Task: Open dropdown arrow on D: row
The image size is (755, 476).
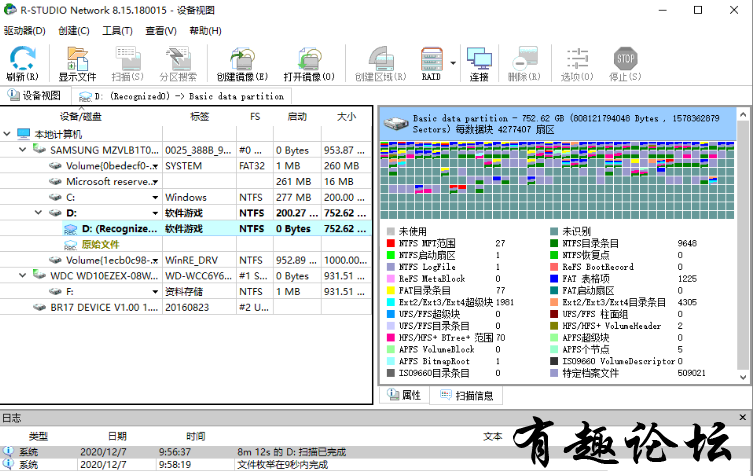Action: 155,213
